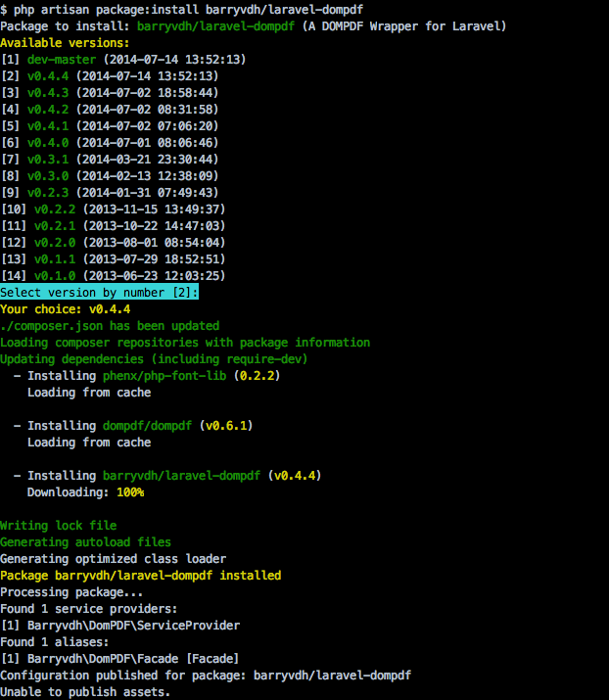Image resolution: width=609 pixels, height=700 pixels.
Task: Select the 'v0.2.0' version row
Action: pyautogui.click(x=113, y=243)
